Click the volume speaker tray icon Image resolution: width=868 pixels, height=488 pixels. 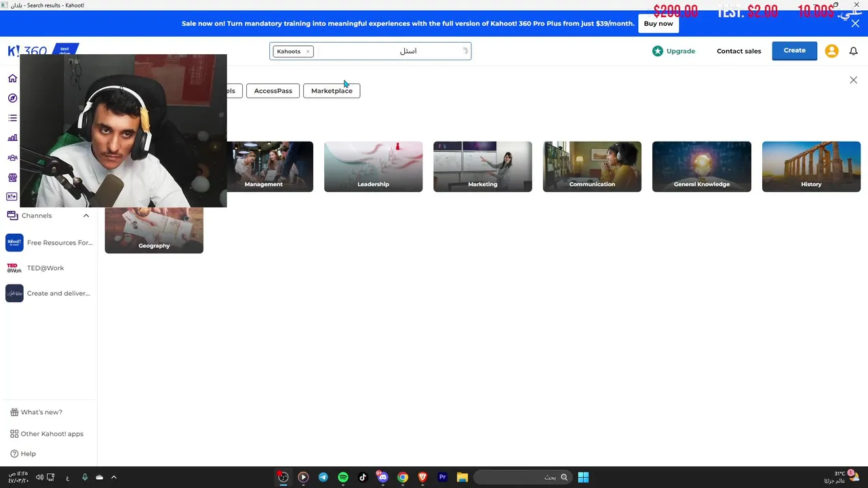tap(39, 477)
